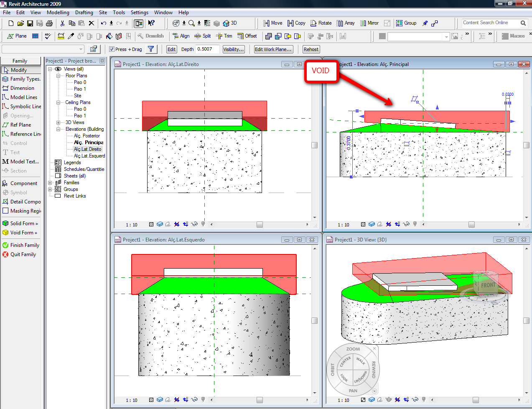532x409 pixels.
Task: Collapse the Views (all) tree node
Action: tap(50, 69)
